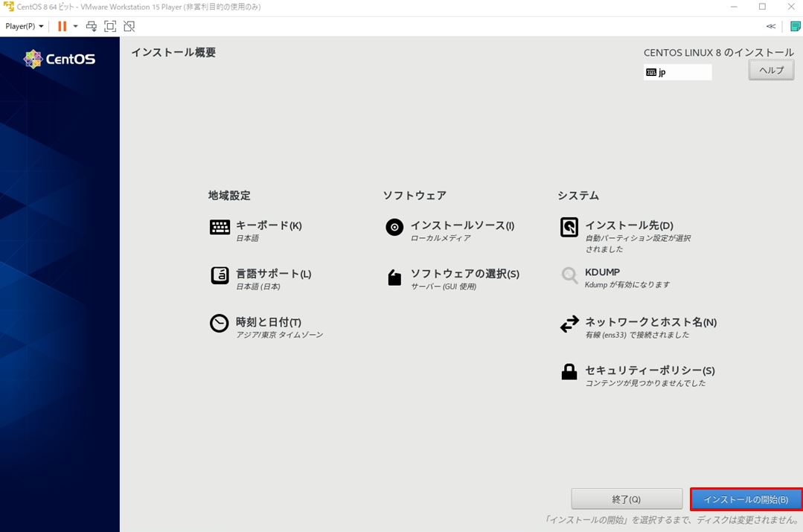Image resolution: width=803 pixels, height=532 pixels.
Task: Click the double-chevron collapse toolbar icon
Action: pyautogui.click(x=771, y=26)
